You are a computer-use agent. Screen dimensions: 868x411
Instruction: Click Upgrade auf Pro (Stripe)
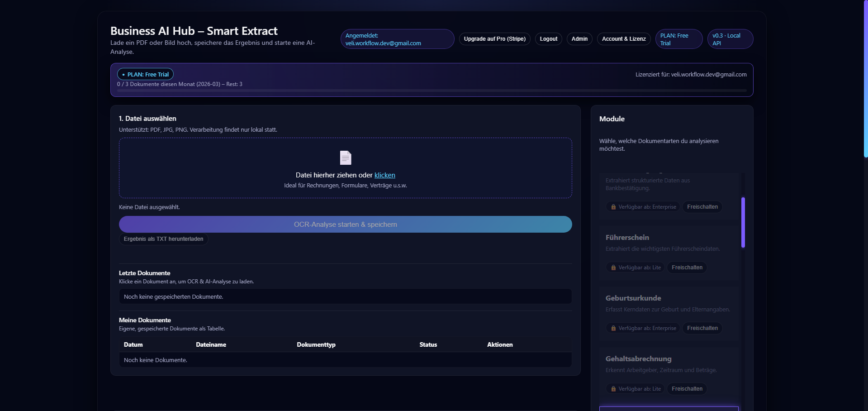coord(494,39)
